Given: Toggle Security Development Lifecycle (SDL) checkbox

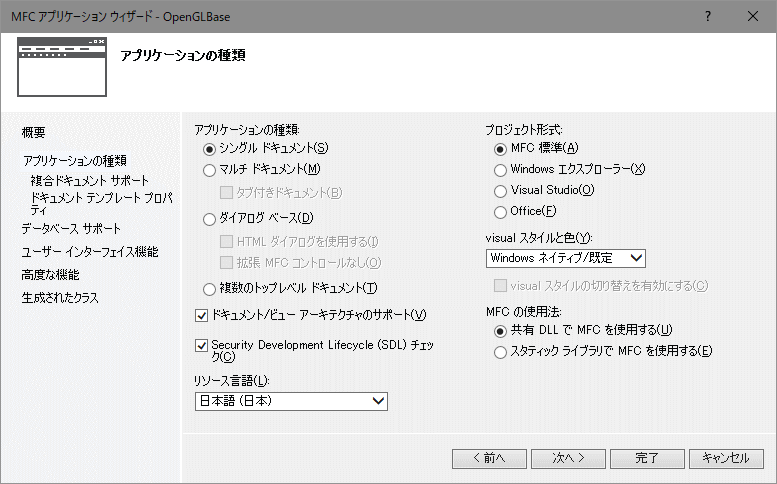Looking at the screenshot, I should point(201,345).
